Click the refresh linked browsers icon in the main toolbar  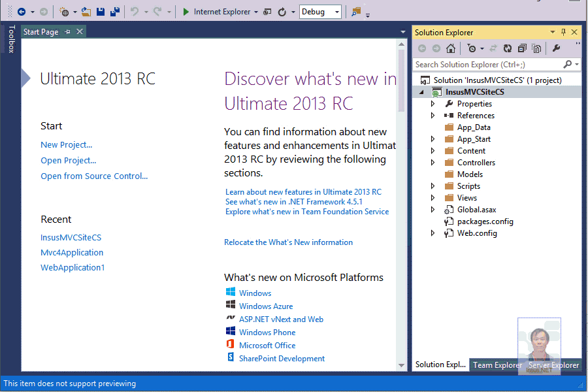(x=282, y=12)
